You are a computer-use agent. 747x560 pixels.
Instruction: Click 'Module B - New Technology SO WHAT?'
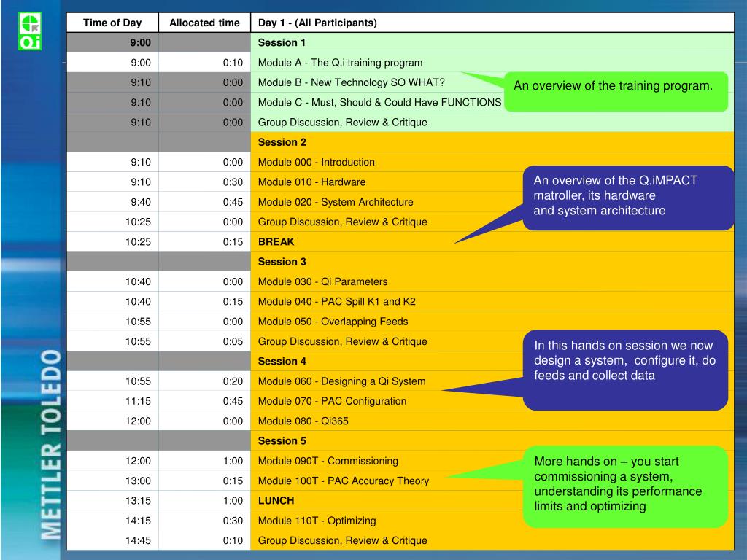coord(351,82)
